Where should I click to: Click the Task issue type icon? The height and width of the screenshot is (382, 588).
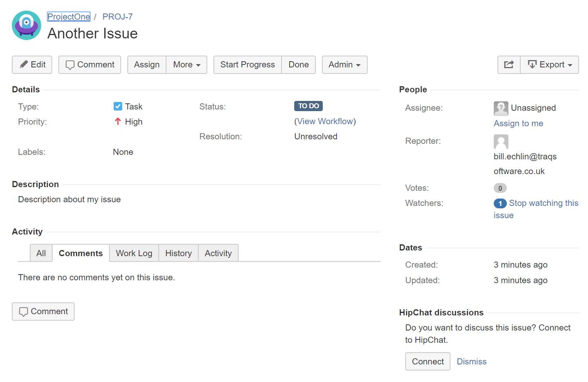click(118, 106)
